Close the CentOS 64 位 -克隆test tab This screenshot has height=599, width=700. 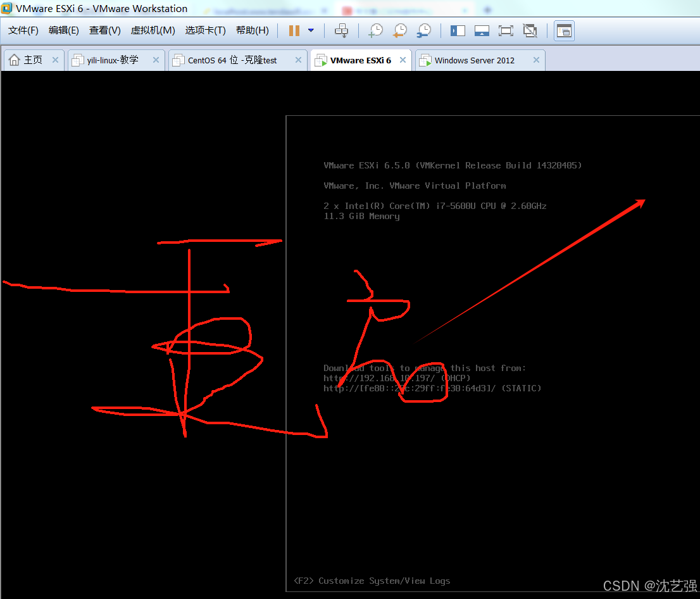[298, 60]
